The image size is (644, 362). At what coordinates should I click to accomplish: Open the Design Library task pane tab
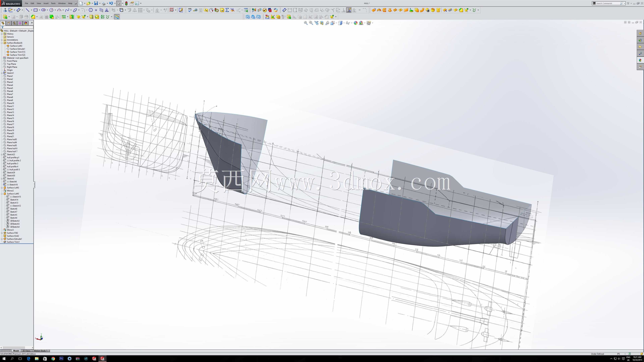(640, 40)
